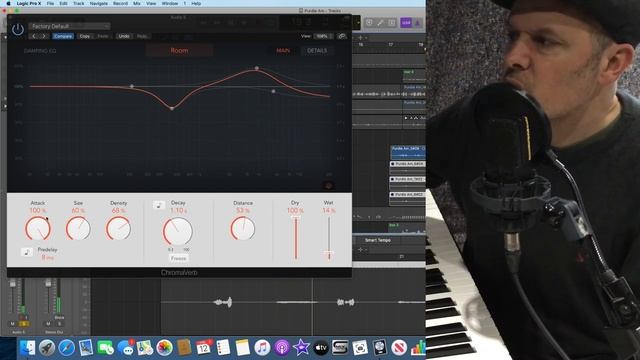This screenshot has height=360, width=640.
Task: Click the purple count-in button in toolbar
Action: (x=406, y=23)
